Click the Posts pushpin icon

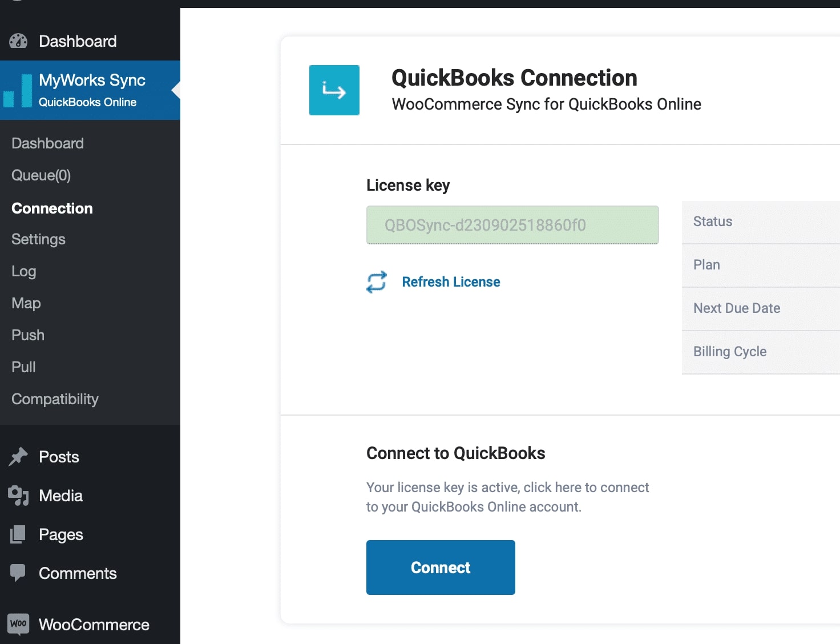(x=18, y=457)
